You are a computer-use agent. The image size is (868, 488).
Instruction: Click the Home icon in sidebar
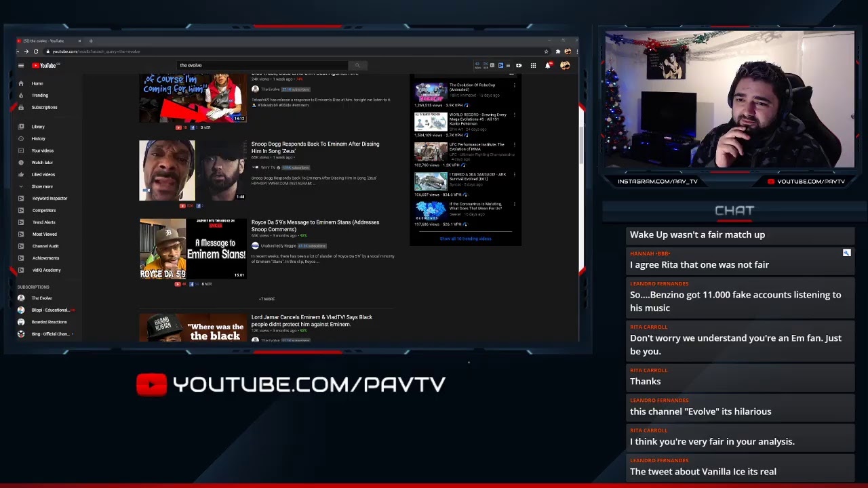coord(21,83)
